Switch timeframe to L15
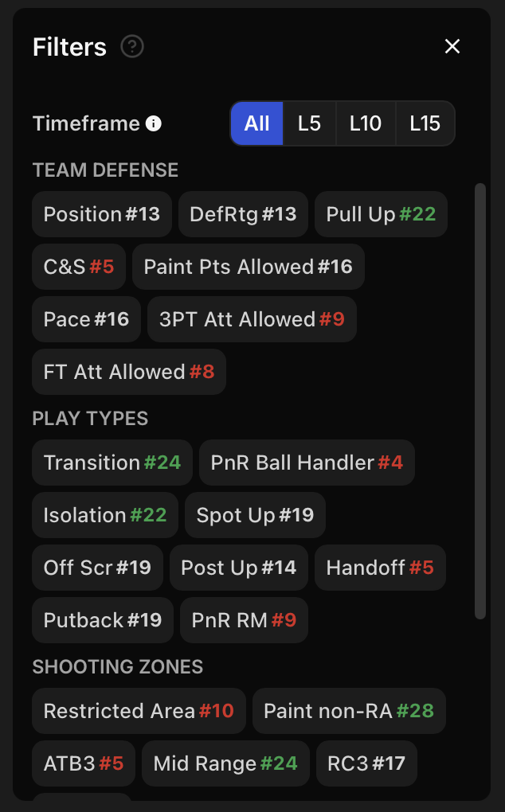The height and width of the screenshot is (812, 505). coord(425,123)
